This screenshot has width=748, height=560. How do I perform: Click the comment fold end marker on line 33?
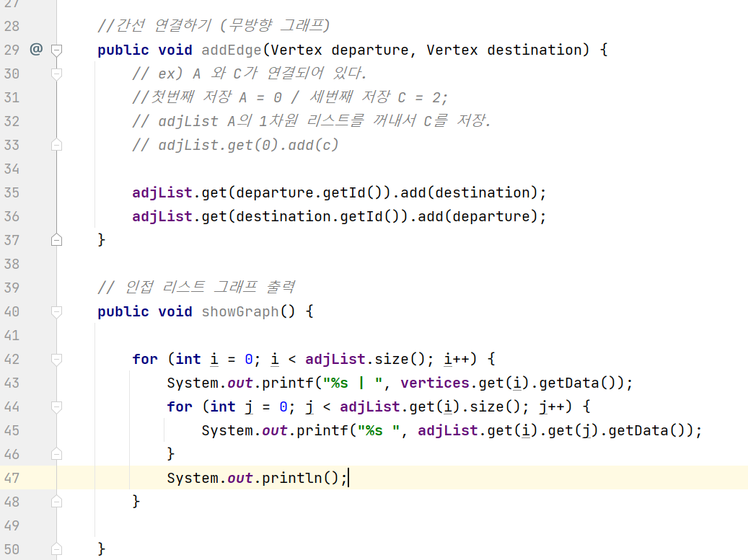tap(56, 144)
